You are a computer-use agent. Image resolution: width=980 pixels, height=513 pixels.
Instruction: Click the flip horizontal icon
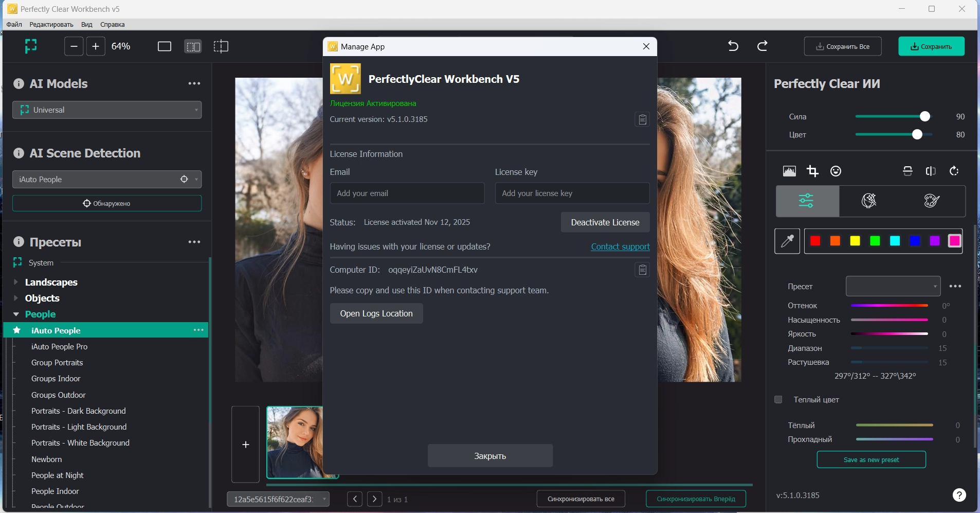(931, 171)
